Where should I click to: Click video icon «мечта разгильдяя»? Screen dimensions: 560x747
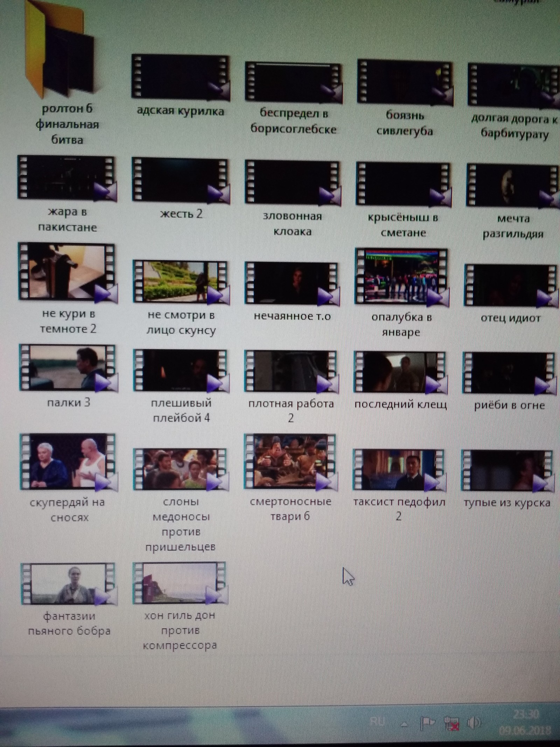tap(513, 186)
